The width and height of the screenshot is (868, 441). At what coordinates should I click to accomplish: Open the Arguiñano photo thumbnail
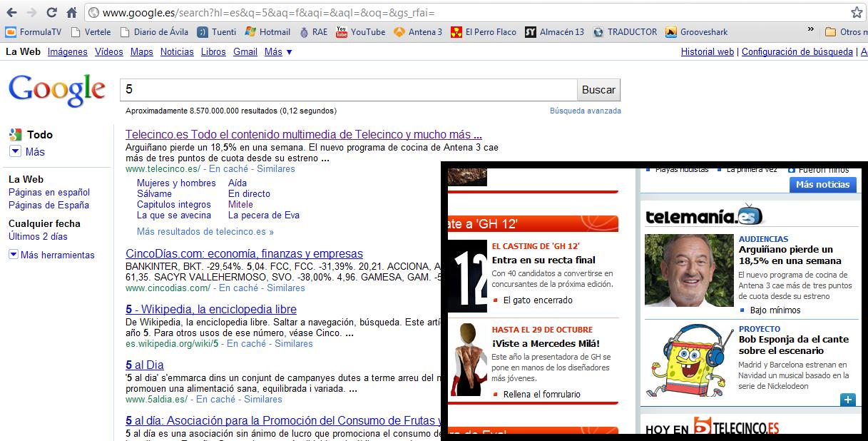(689, 270)
